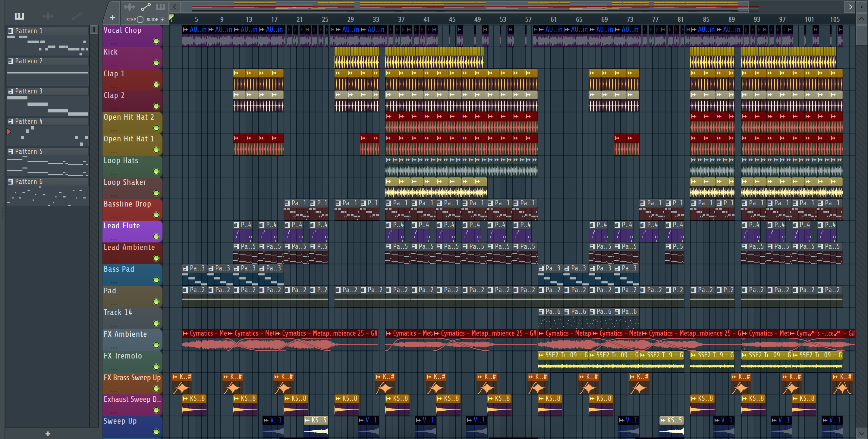
Task: Show automation clips in picker panel
Action: click(x=77, y=16)
